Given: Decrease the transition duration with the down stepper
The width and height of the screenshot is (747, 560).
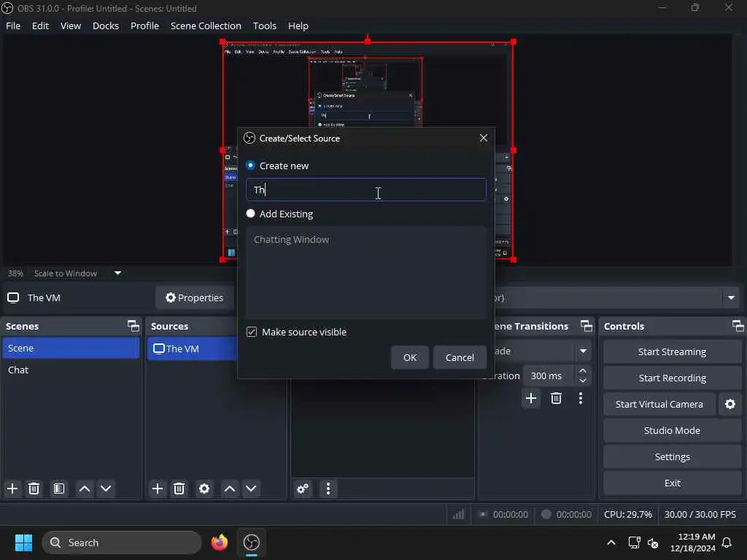Looking at the screenshot, I should click(x=583, y=381).
